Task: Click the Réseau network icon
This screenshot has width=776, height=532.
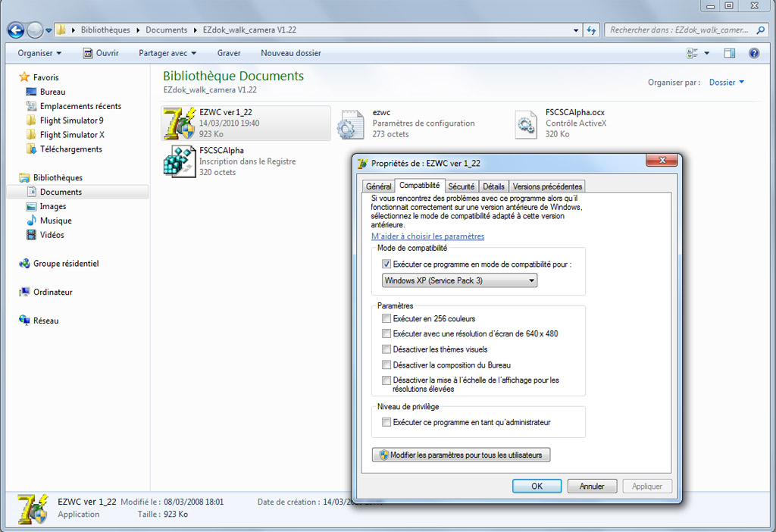Action: pos(24,321)
